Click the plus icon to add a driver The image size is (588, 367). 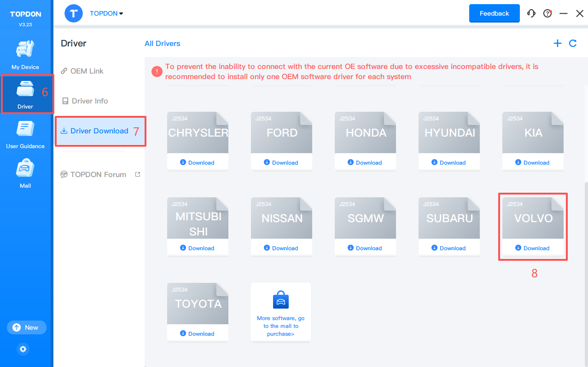pos(557,43)
